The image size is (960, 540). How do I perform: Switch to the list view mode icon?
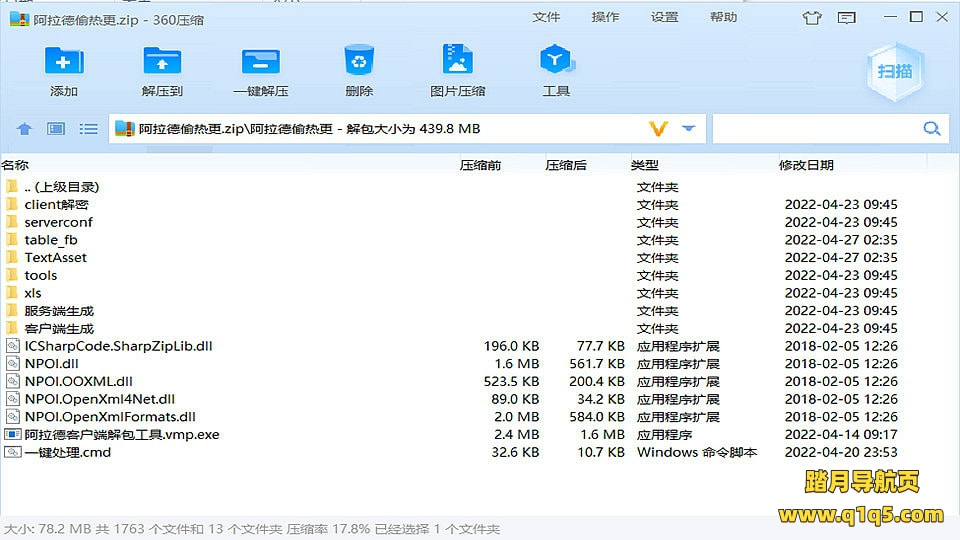[89, 129]
